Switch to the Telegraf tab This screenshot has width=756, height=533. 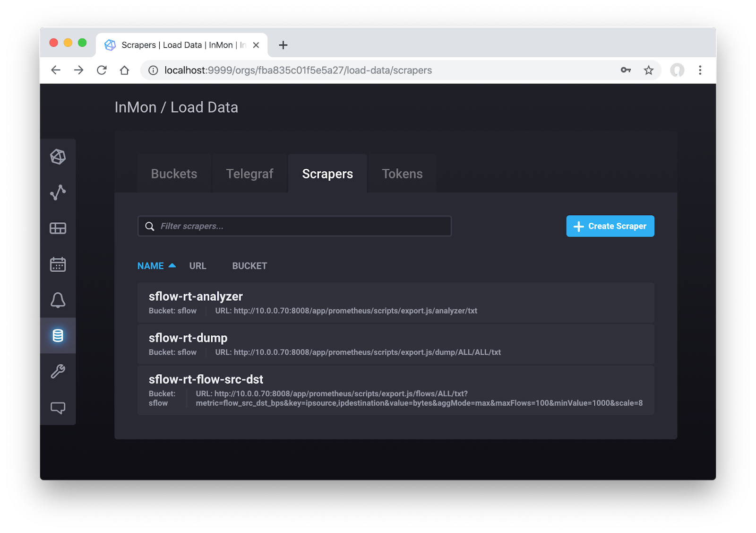coord(249,174)
